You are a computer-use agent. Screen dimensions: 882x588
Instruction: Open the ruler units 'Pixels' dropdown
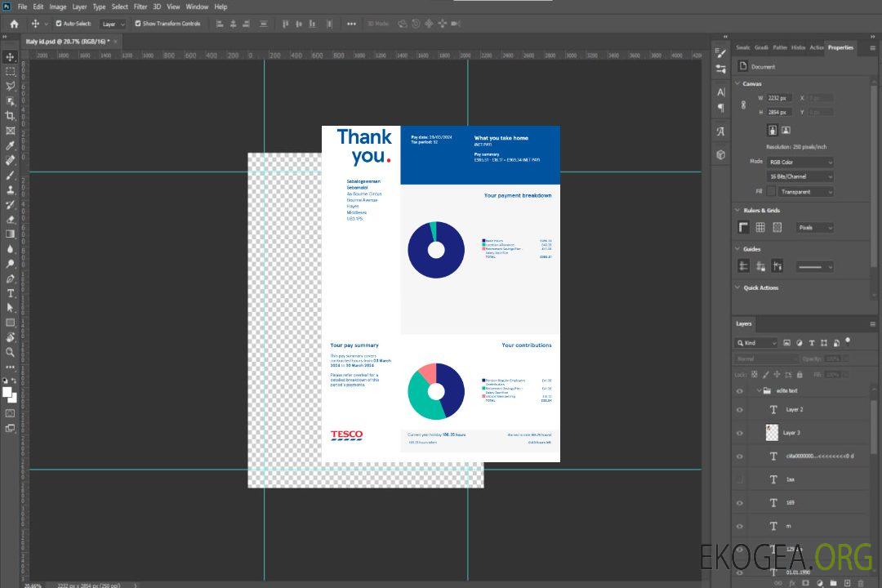(x=815, y=227)
